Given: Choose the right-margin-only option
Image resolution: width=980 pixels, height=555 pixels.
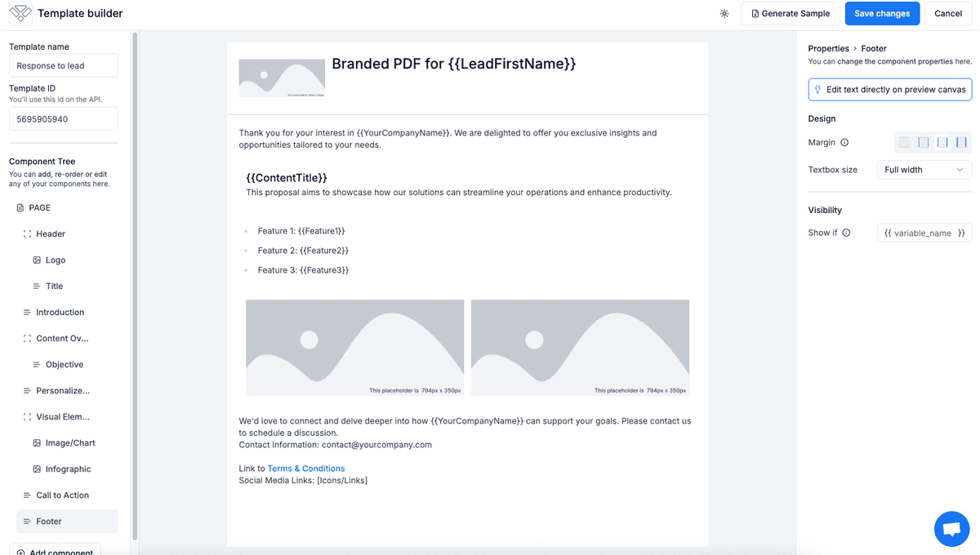Looking at the screenshot, I should (x=961, y=143).
